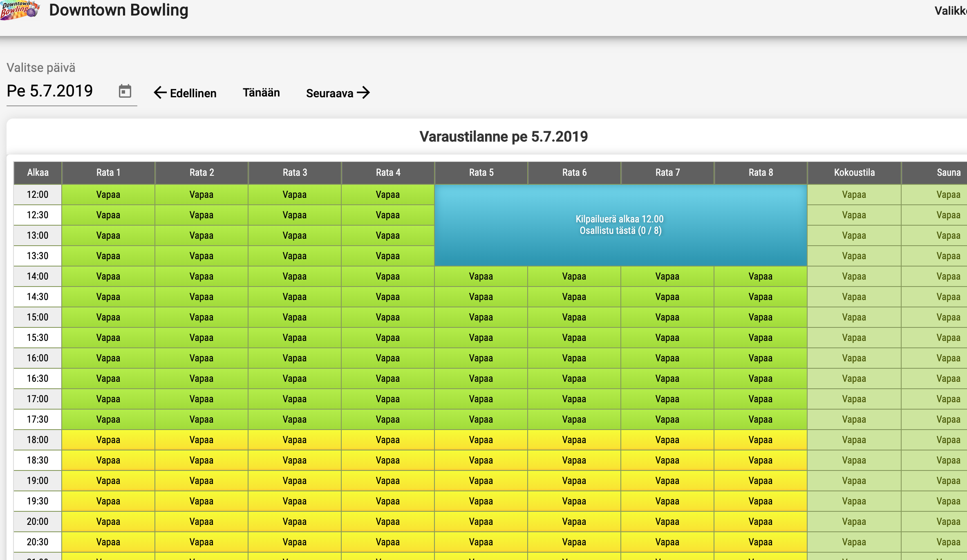Book Rata 8 at 19:30
The height and width of the screenshot is (560, 967).
(x=761, y=501)
